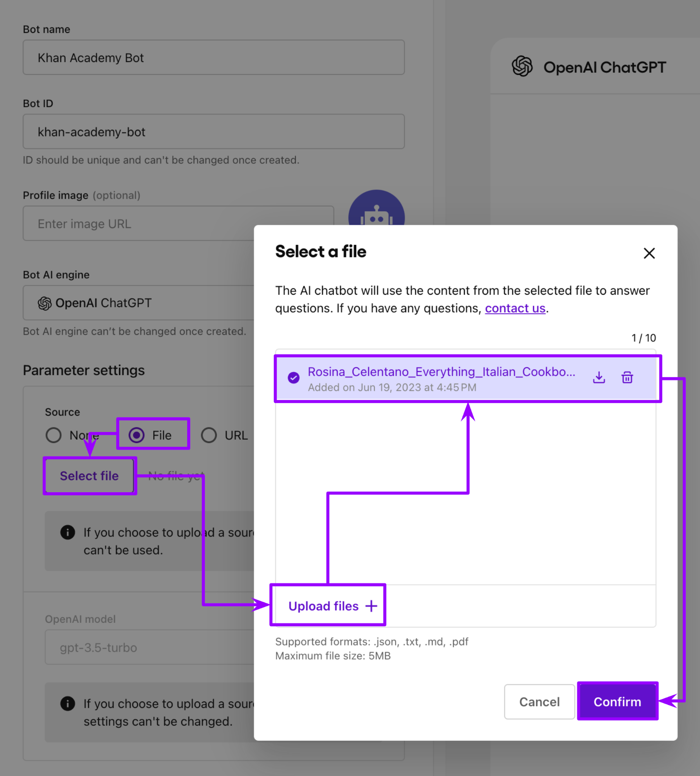Download the Rosina_Celentano cookbook file
700x776 pixels.
tap(599, 377)
